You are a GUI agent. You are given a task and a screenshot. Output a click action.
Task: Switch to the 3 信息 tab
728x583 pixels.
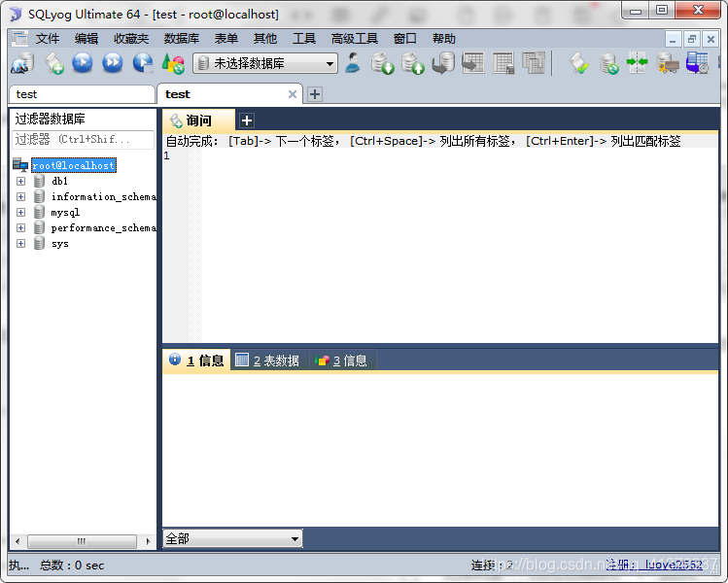[342, 360]
